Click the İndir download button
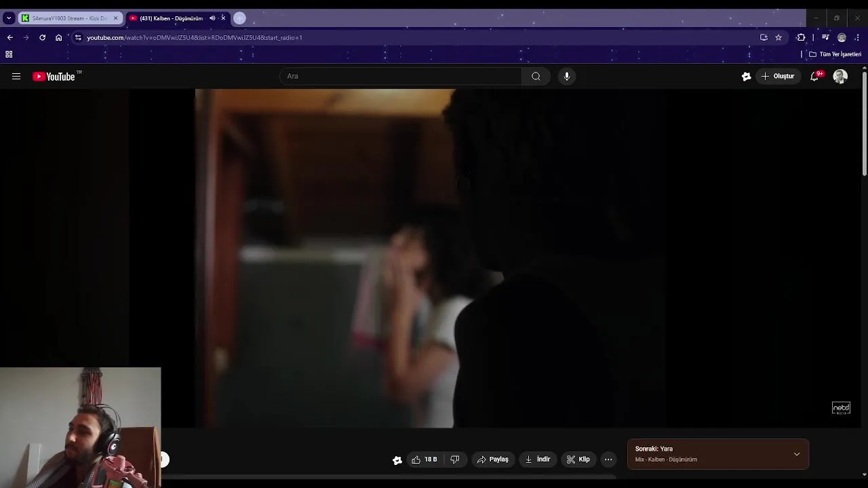 click(537, 460)
